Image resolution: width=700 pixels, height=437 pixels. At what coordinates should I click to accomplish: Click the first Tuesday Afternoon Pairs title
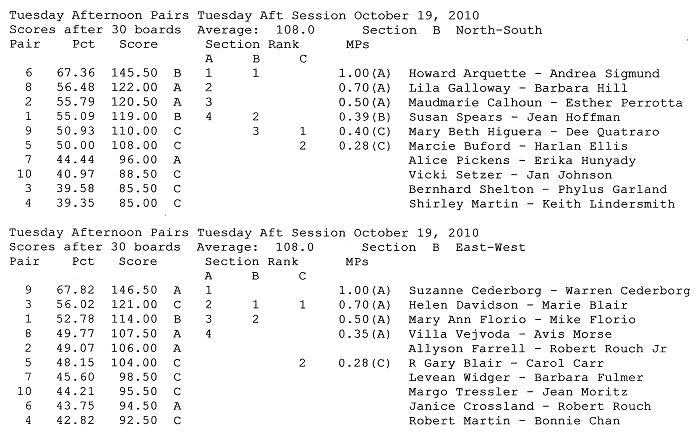click(x=99, y=16)
